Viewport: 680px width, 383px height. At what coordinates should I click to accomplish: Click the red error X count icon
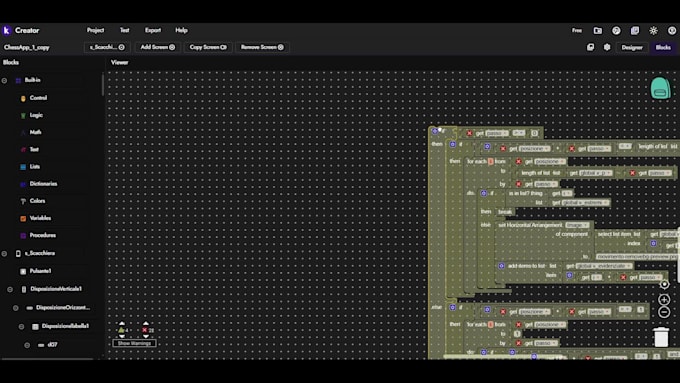145,330
